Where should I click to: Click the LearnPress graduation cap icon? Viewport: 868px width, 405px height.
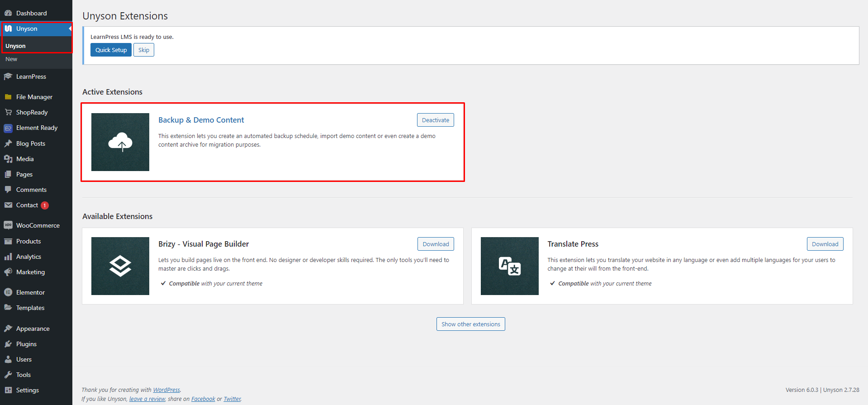pyautogui.click(x=8, y=76)
